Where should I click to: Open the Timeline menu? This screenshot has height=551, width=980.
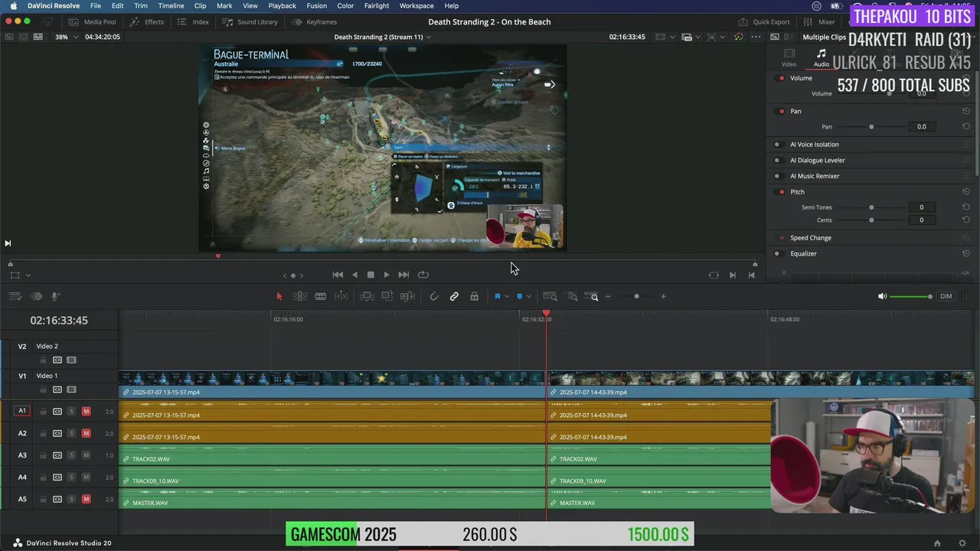click(x=171, y=5)
